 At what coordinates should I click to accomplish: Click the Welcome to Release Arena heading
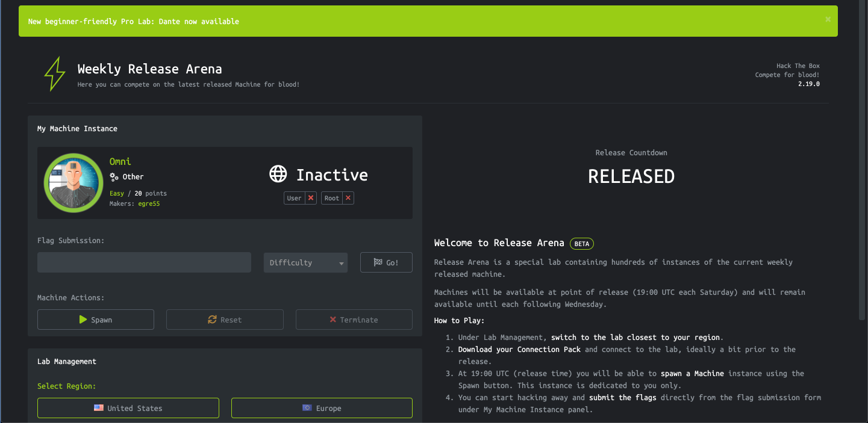(499, 243)
